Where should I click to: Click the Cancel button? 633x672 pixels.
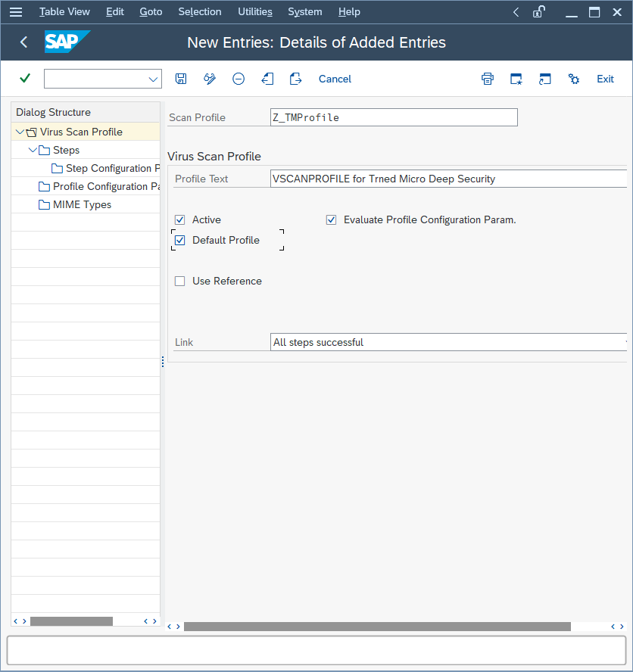pyautogui.click(x=334, y=78)
